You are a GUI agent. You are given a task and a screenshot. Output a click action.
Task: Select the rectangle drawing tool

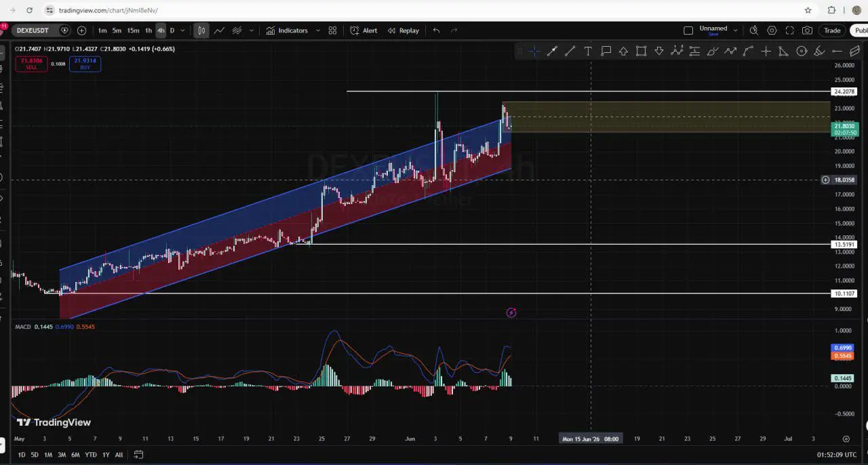coord(641,51)
